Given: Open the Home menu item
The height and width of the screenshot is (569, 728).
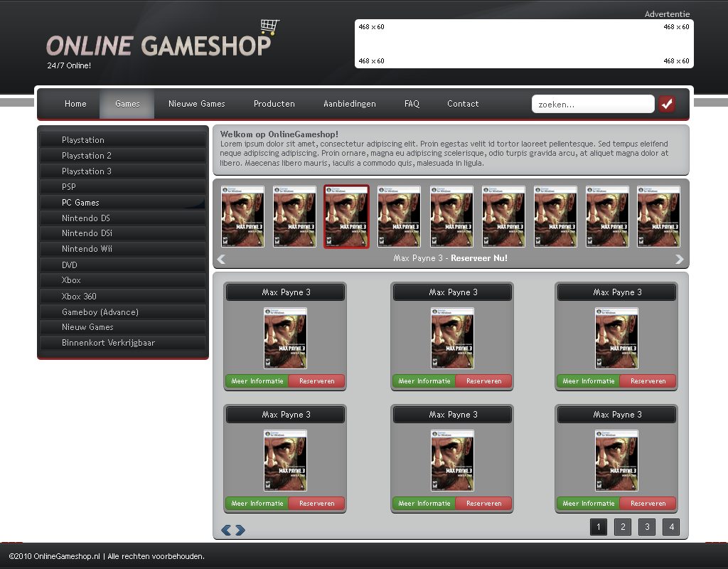Looking at the screenshot, I should 75,104.
